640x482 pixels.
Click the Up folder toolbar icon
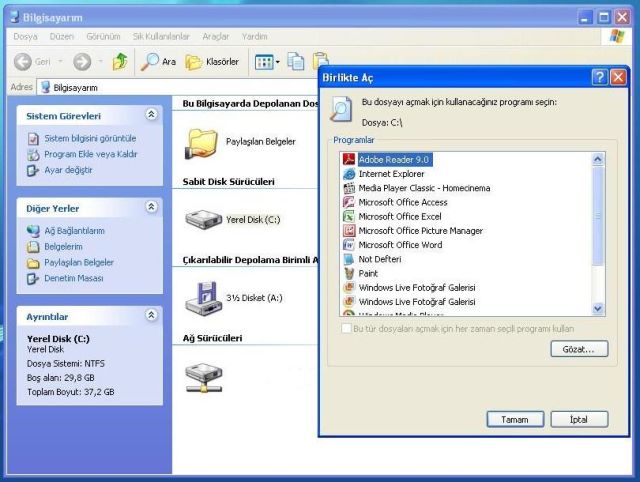(120, 62)
